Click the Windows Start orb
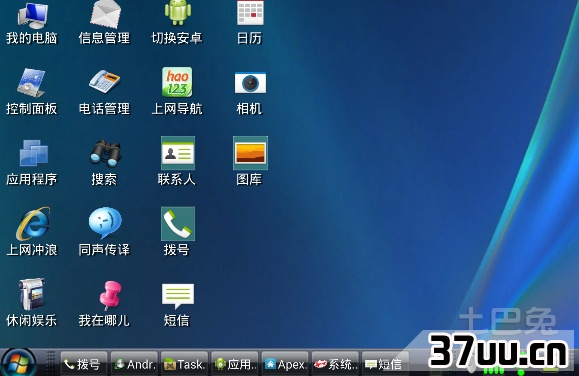The height and width of the screenshot is (376, 579). click(18, 362)
